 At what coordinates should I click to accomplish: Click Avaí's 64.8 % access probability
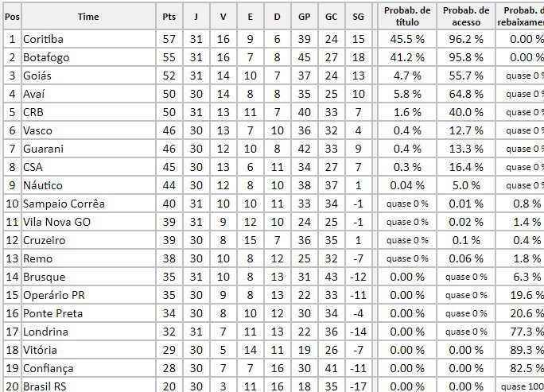[x=466, y=94]
